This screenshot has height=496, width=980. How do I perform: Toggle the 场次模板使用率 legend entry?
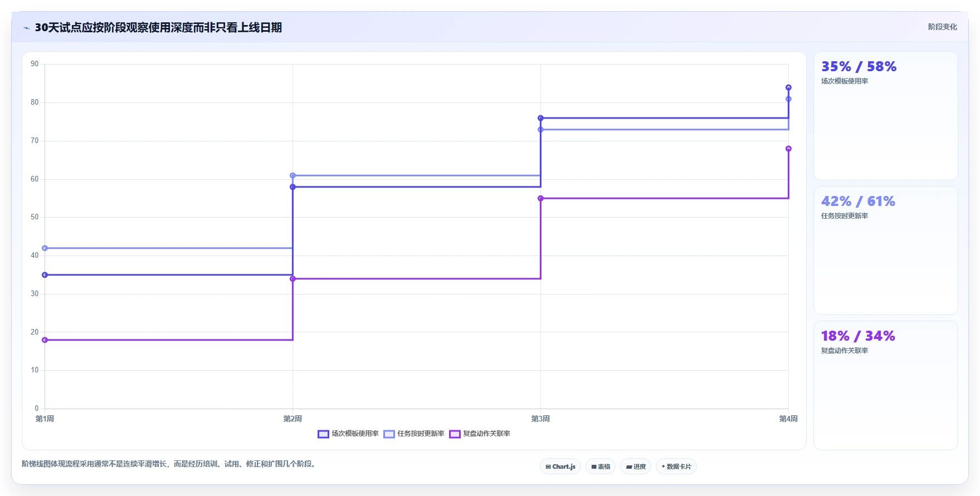pos(348,434)
